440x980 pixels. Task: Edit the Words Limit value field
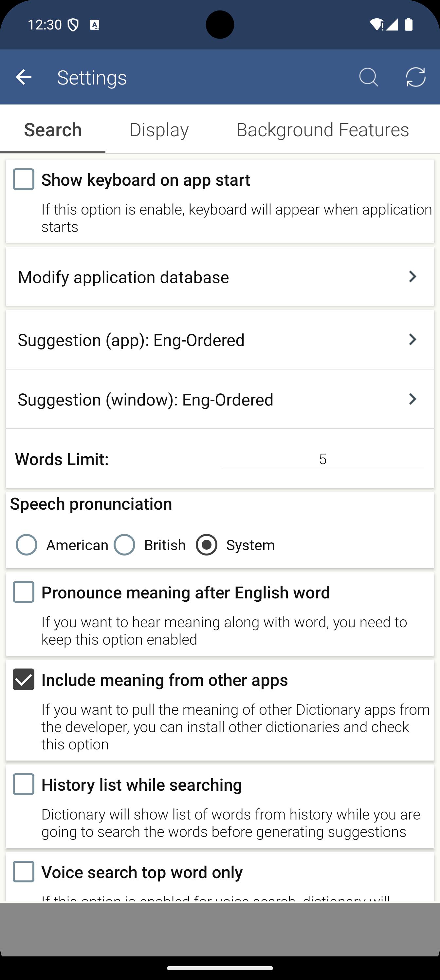(322, 459)
